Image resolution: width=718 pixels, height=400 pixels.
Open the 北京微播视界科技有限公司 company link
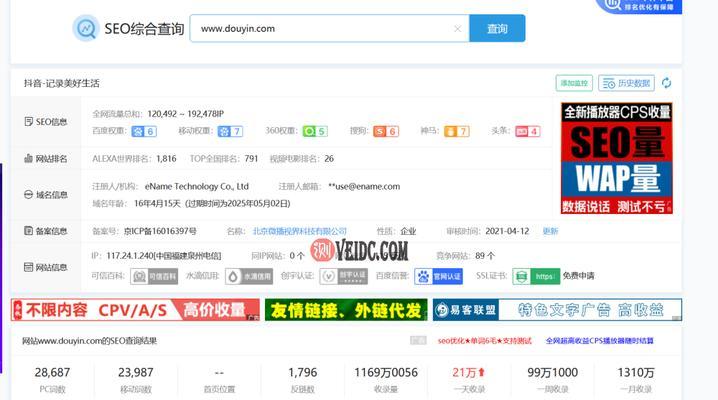pyautogui.click(x=300, y=231)
